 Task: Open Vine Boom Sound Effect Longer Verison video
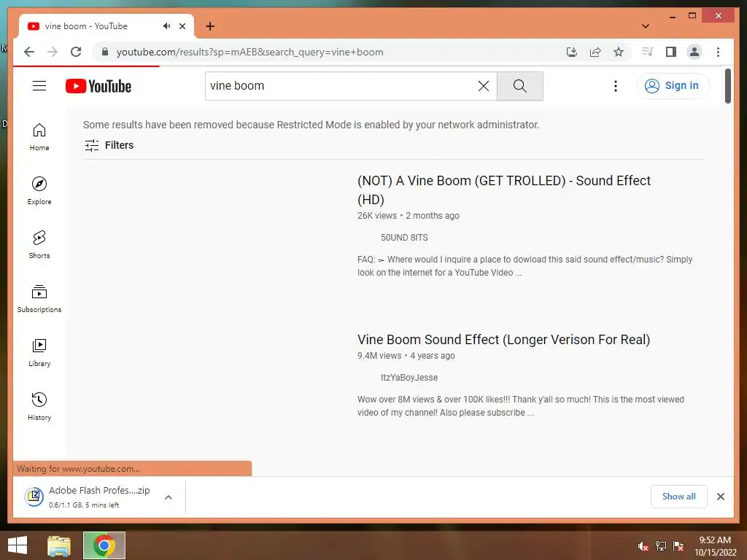pyautogui.click(x=503, y=340)
